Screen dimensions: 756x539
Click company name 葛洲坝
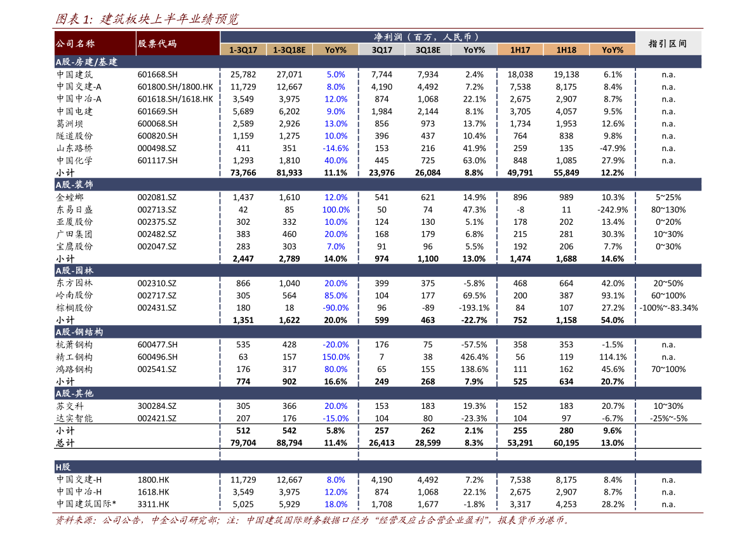click(70, 123)
